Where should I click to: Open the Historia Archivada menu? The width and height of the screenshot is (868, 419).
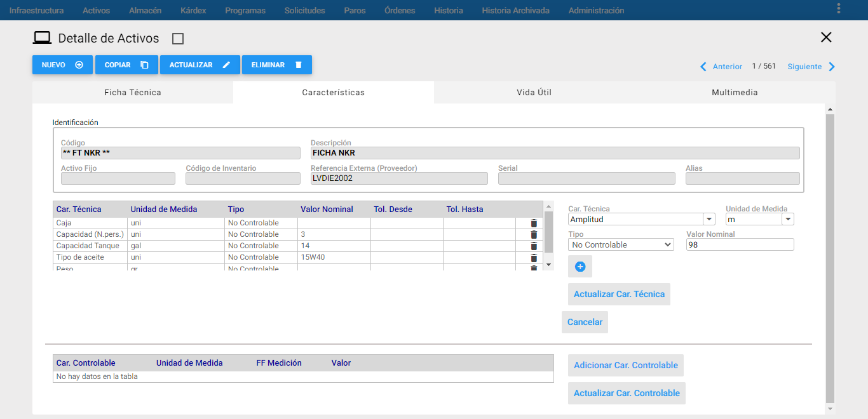click(516, 10)
